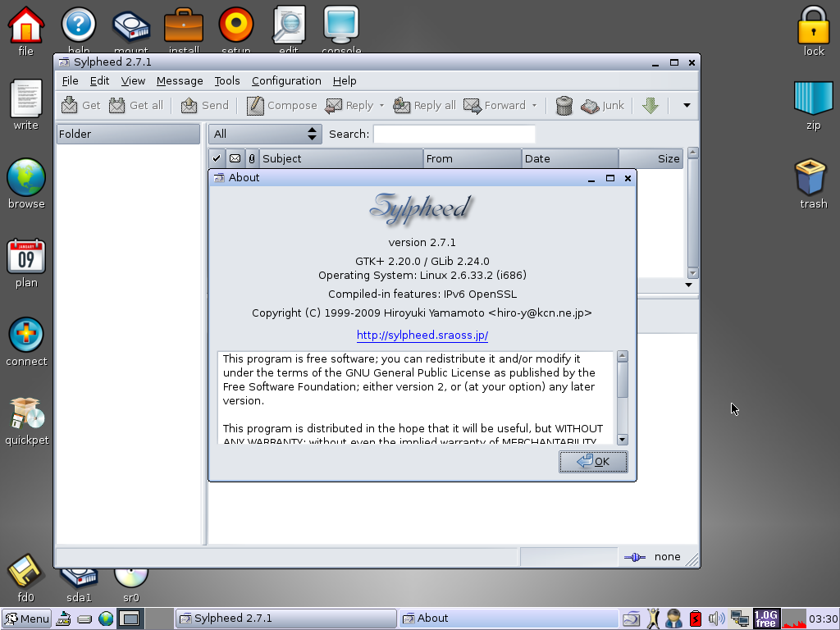Click the mark column checkmark header

coord(217,158)
